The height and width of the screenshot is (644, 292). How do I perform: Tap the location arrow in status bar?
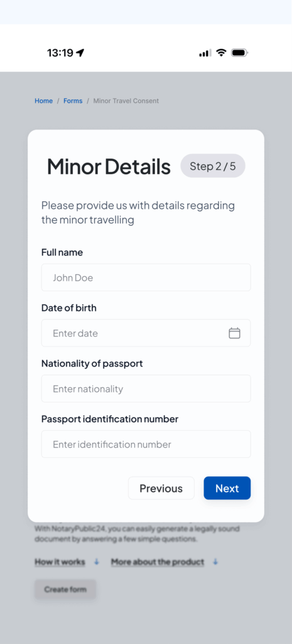(x=80, y=53)
